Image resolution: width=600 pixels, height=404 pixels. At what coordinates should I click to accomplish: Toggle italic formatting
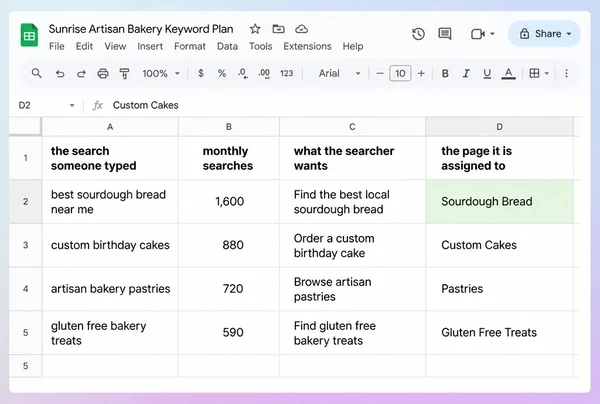pyautogui.click(x=466, y=73)
